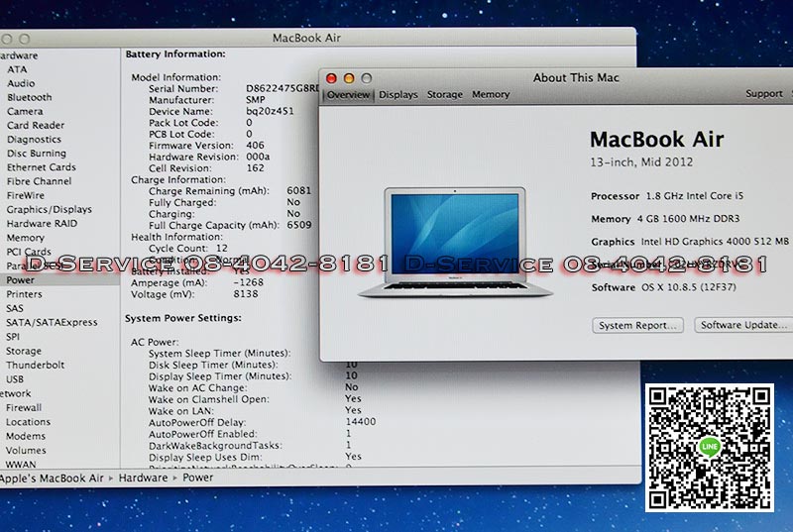Screen dimensions: 793x532
Task: Open the Displays tab
Action: pos(398,94)
